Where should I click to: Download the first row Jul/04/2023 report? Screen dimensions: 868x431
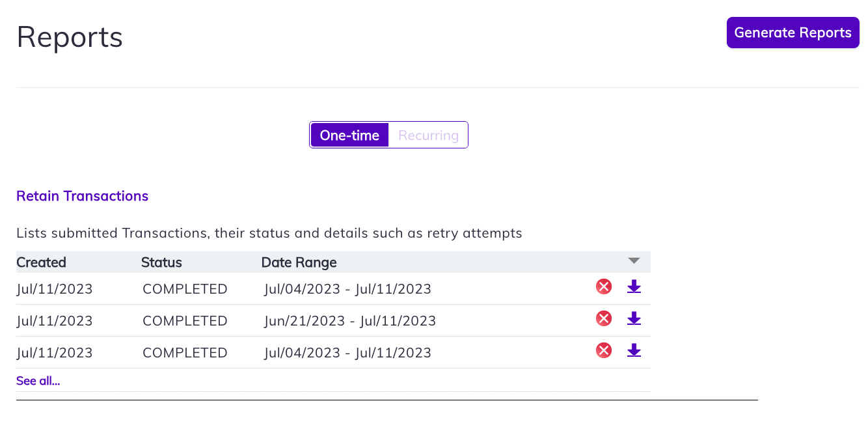click(634, 286)
